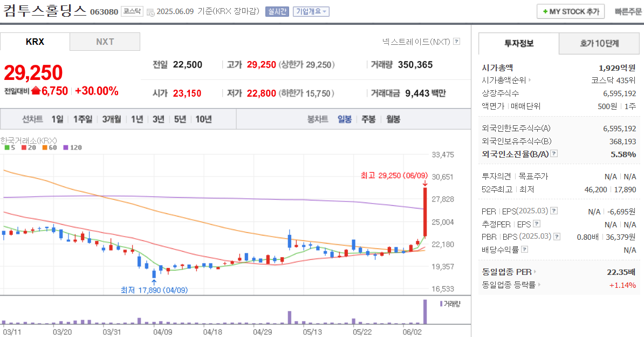The image size is (644, 337).
Task: Click the 전일 value 22,500
Action: click(188, 65)
